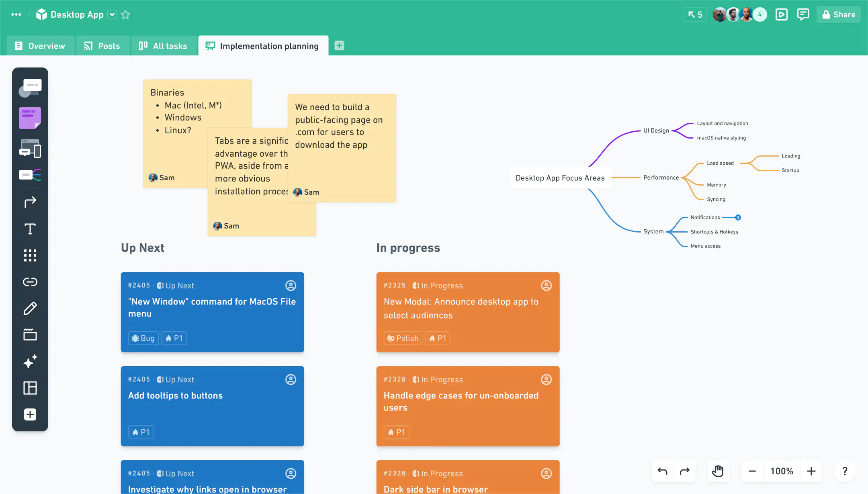Favorite Desktop App with star
868x494 pixels.
[x=125, y=15]
